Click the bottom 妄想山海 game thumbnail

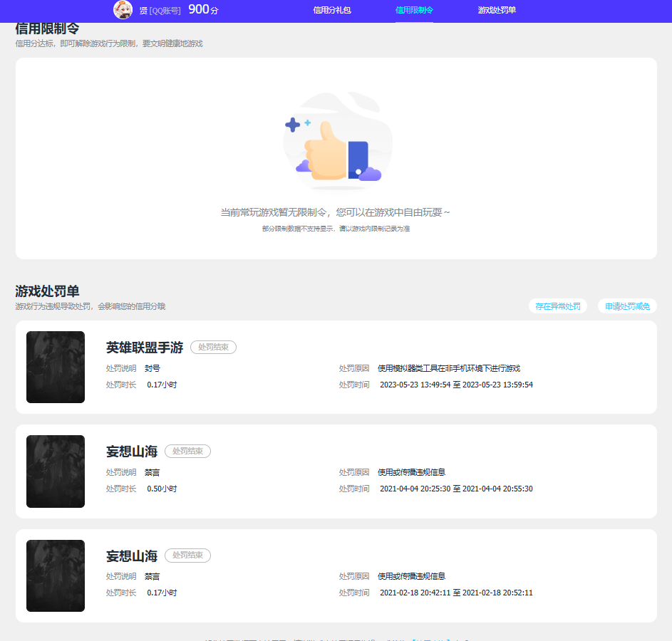(x=56, y=575)
